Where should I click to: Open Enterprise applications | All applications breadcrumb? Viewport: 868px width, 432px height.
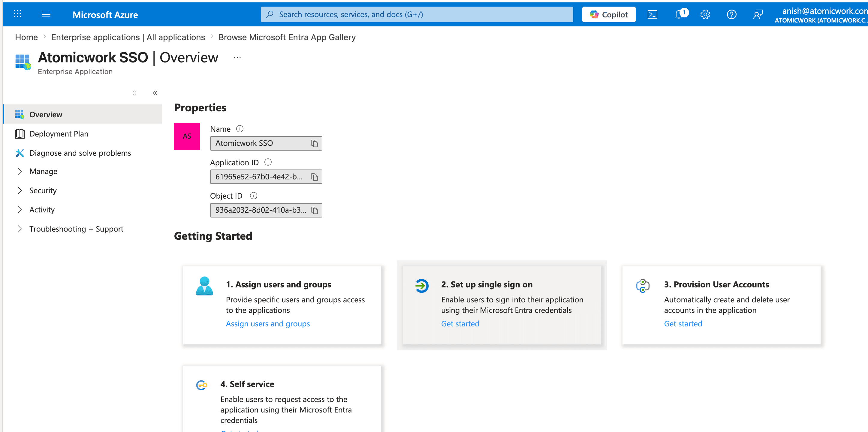click(x=128, y=37)
